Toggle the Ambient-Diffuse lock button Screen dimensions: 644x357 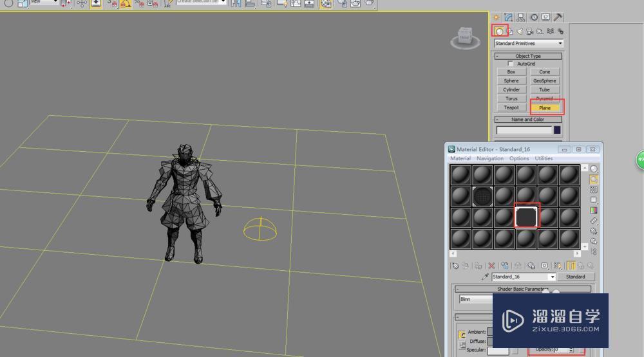[x=462, y=335]
